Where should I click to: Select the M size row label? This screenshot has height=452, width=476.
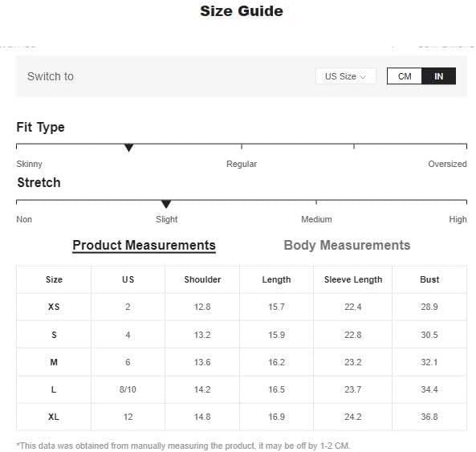tap(54, 362)
